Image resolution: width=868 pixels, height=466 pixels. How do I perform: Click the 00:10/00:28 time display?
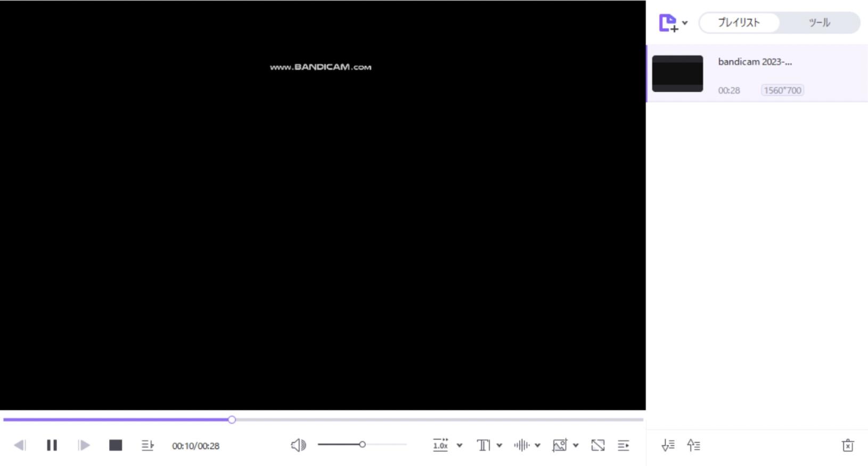tap(195, 446)
